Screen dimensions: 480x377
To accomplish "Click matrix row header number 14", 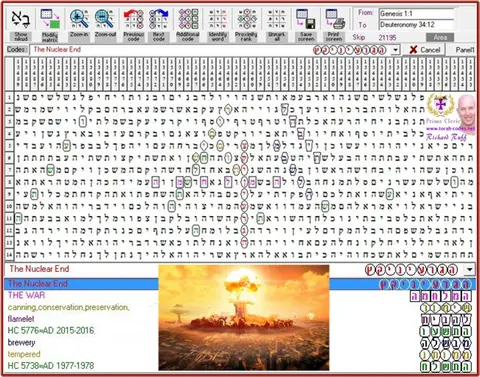I will coord(9,255).
